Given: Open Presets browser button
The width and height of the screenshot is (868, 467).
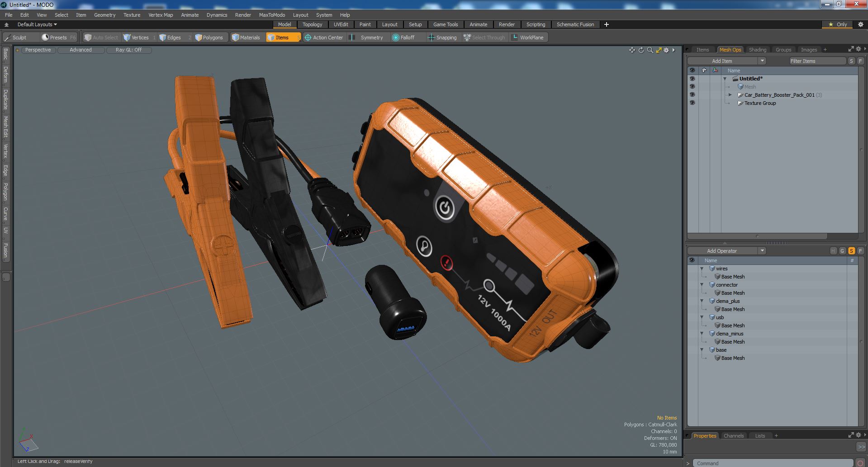Looking at the screenshot, I should point(59,38).
